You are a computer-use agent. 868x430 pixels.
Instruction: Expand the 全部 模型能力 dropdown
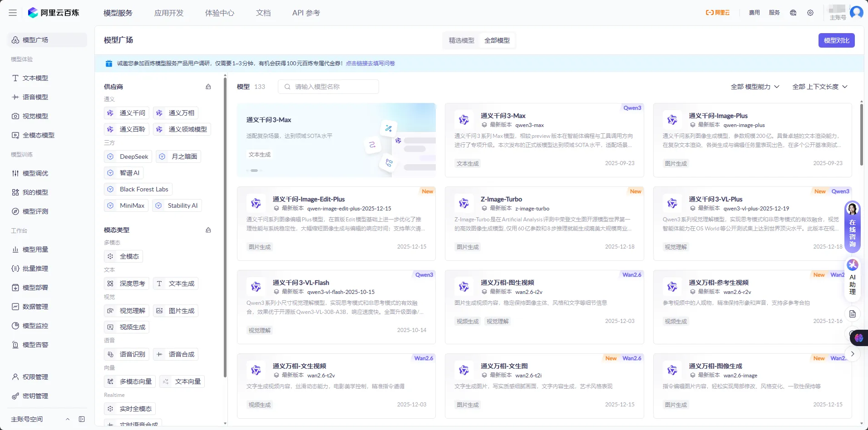pyautogui.click(x=755, y=87)
